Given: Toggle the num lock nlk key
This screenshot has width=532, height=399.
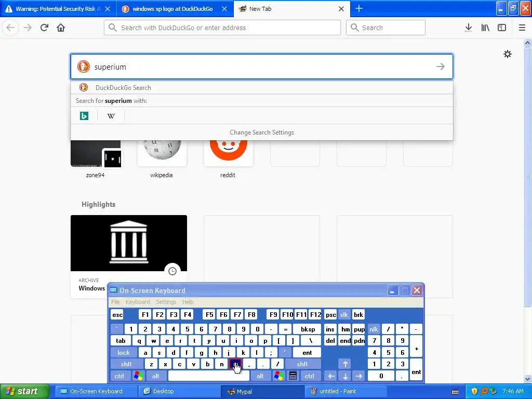Looking at the screenshot, I should (x=374, y=329).
